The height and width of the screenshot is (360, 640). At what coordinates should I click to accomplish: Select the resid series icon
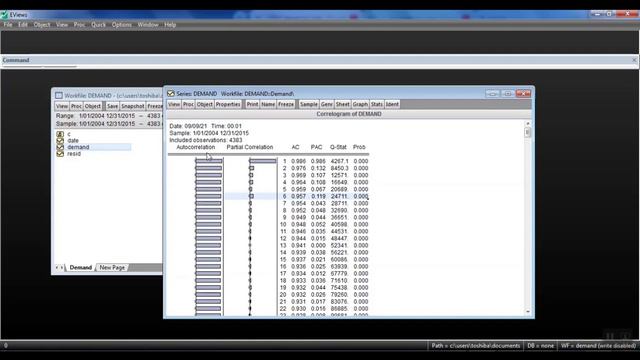coord(60,153)
